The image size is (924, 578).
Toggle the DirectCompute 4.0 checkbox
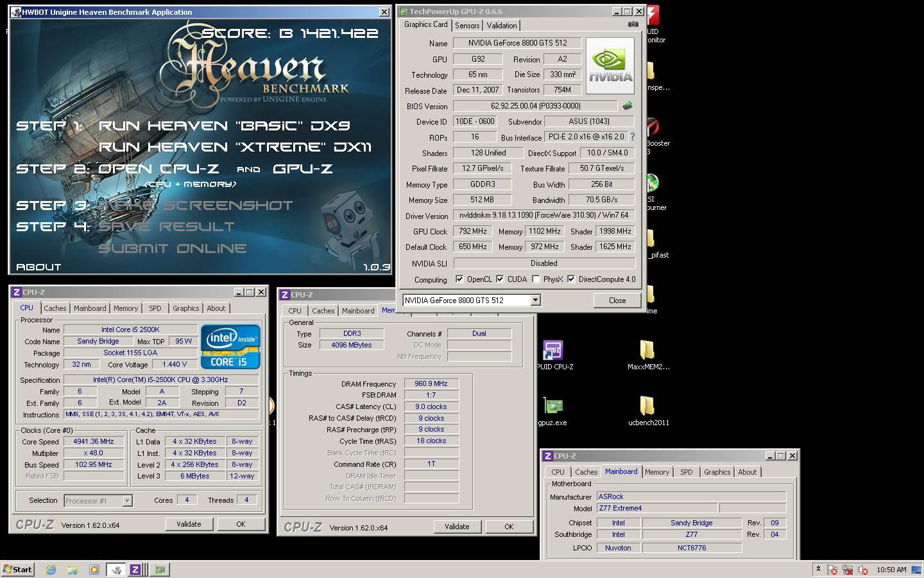[571, 279]
